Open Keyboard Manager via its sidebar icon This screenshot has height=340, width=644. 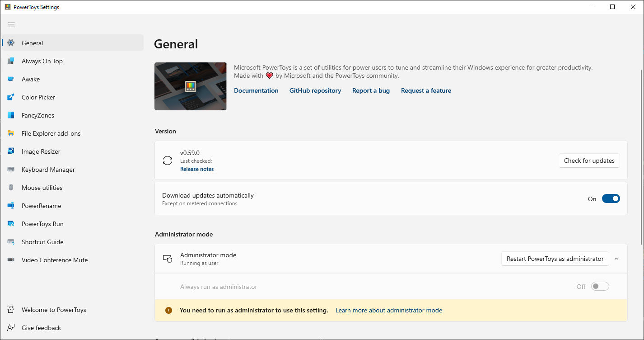10,169
